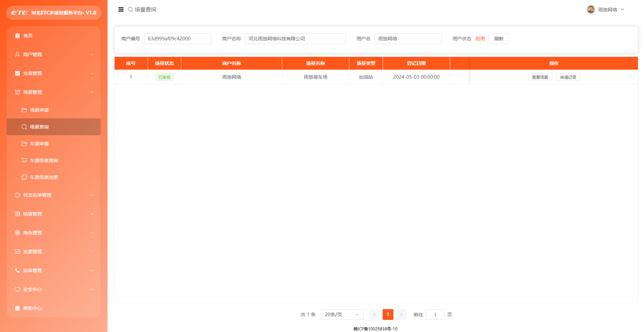Open the 20条/页 page size dropdown
644x332 pixels.
click(342, 315)
